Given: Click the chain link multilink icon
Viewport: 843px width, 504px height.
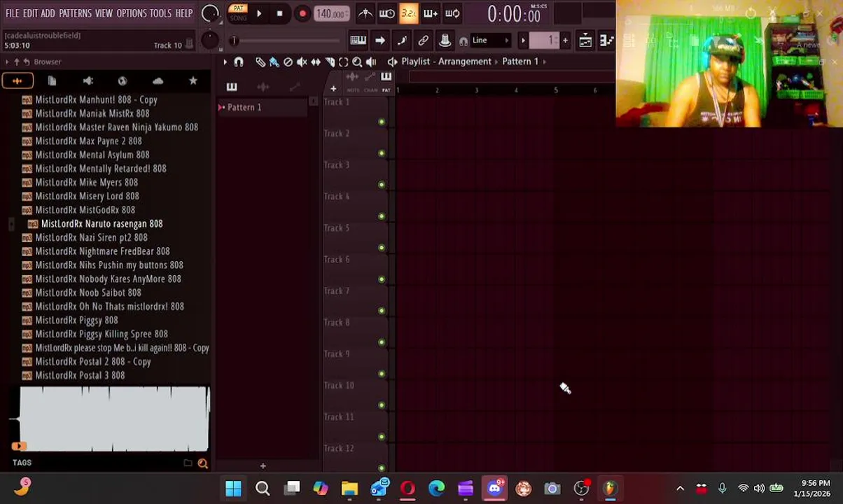Looking at the screenshot, I should [423, 40].
